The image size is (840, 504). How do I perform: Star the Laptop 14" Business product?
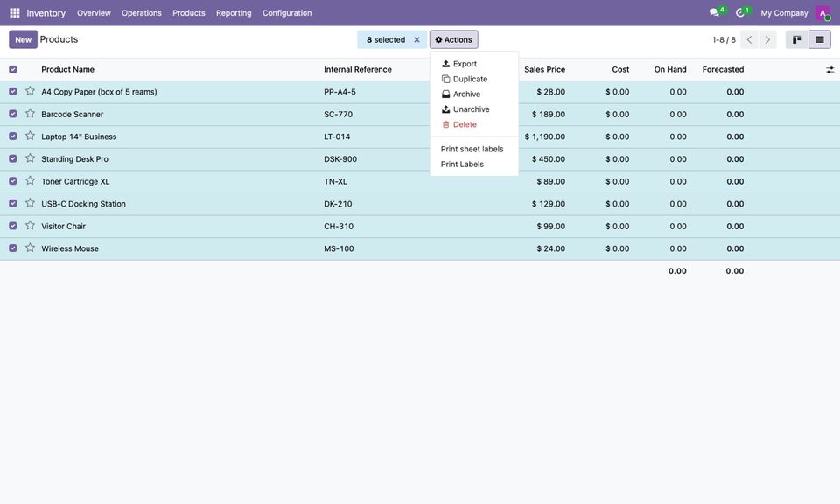click(x=30, y=136)
